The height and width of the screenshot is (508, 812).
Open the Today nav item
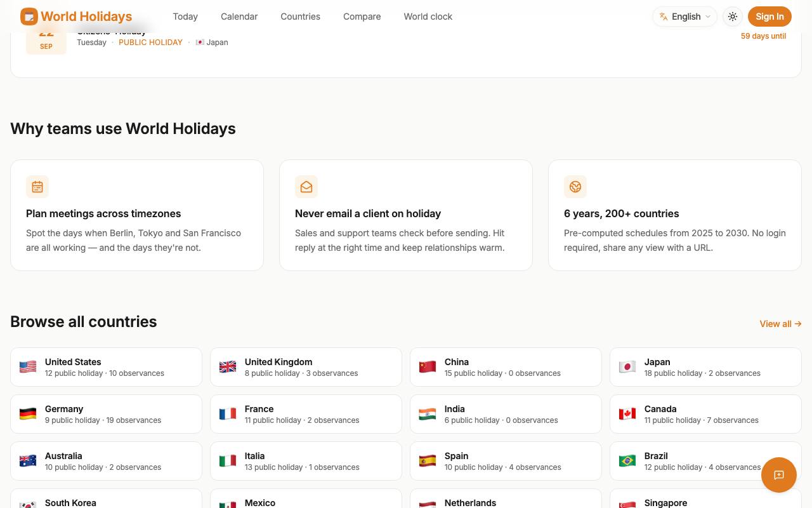click(185, 17)
